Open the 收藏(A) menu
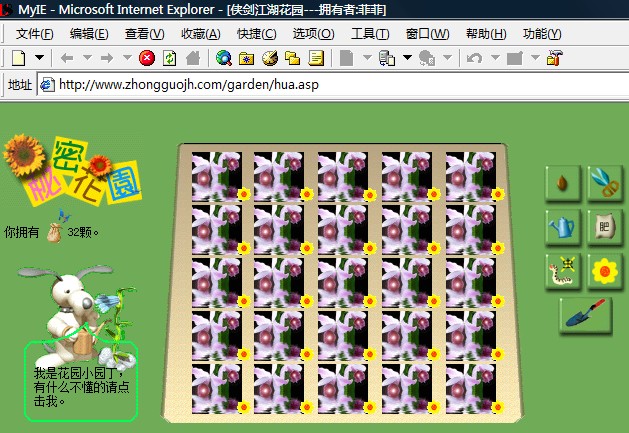The height and width of the screenshot is (433, 629). 201,34
